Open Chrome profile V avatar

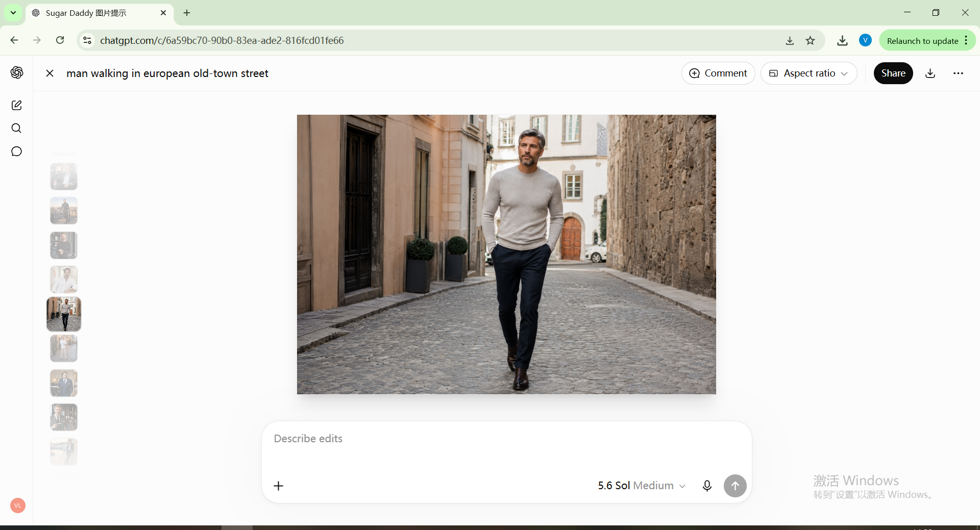[865, 40]
